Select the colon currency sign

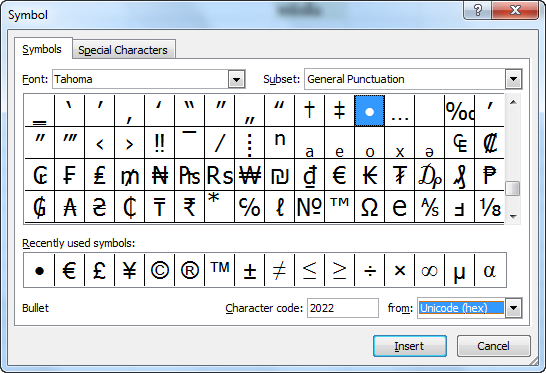(489, 142)
